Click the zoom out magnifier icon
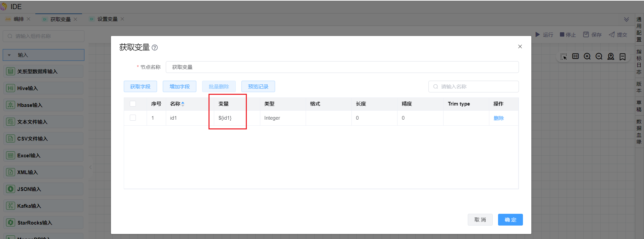The image size is (644, 239). point(599,56)
